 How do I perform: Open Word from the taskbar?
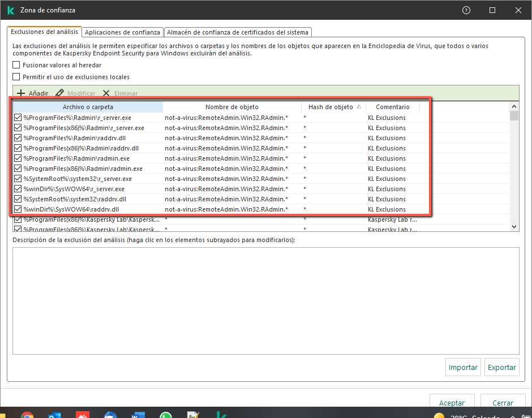click(138, 415)
